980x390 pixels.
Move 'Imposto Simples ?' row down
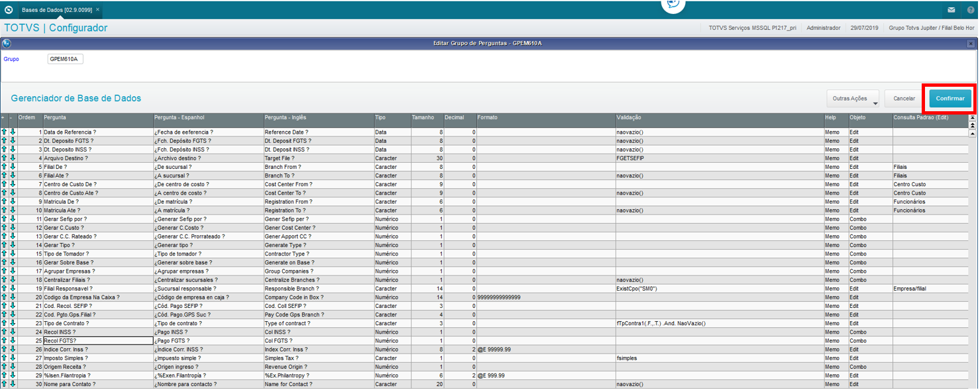click(x=13, y=358)
